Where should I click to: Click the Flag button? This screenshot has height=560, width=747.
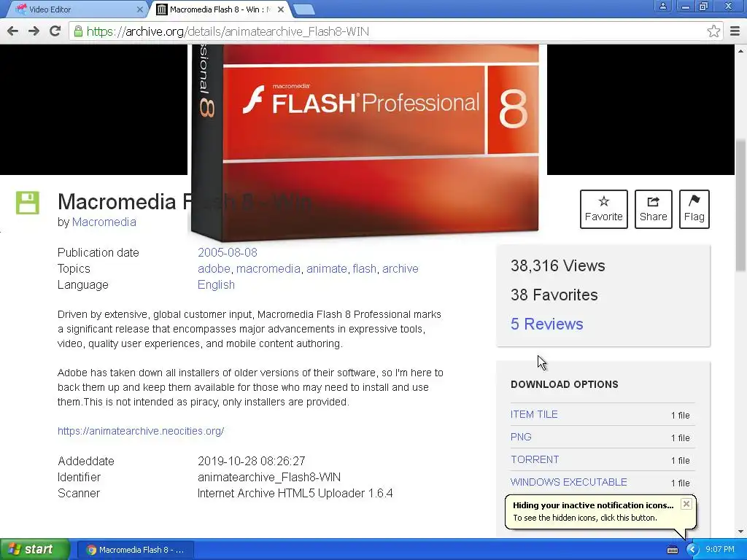click(x=694, y=209)
